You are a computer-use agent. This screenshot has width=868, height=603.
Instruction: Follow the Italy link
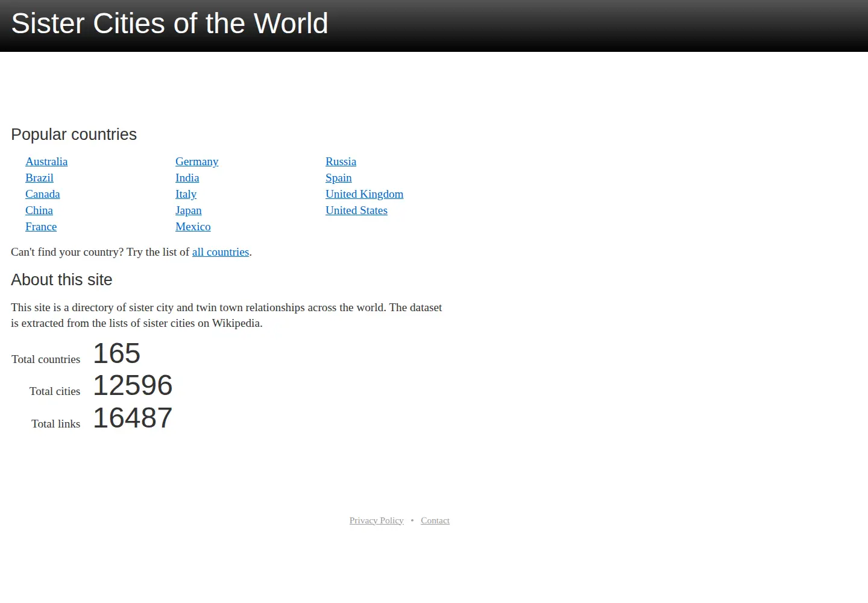tap(186, 194)
